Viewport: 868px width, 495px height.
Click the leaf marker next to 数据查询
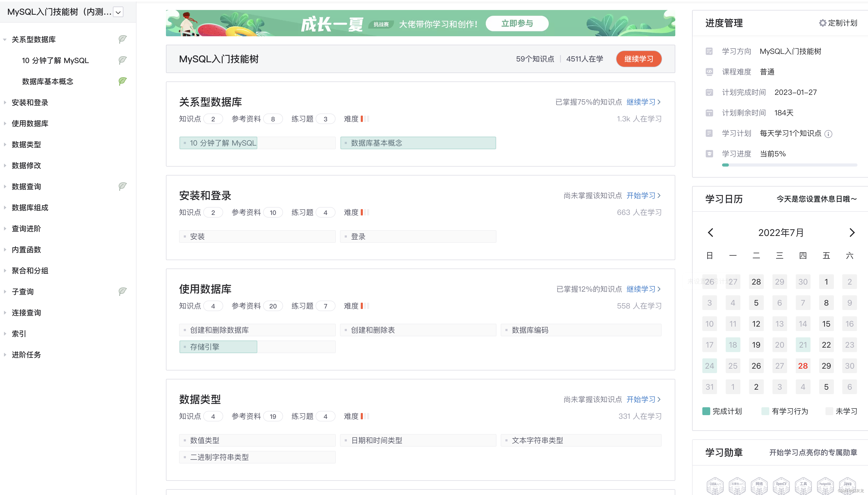[122, 186]
